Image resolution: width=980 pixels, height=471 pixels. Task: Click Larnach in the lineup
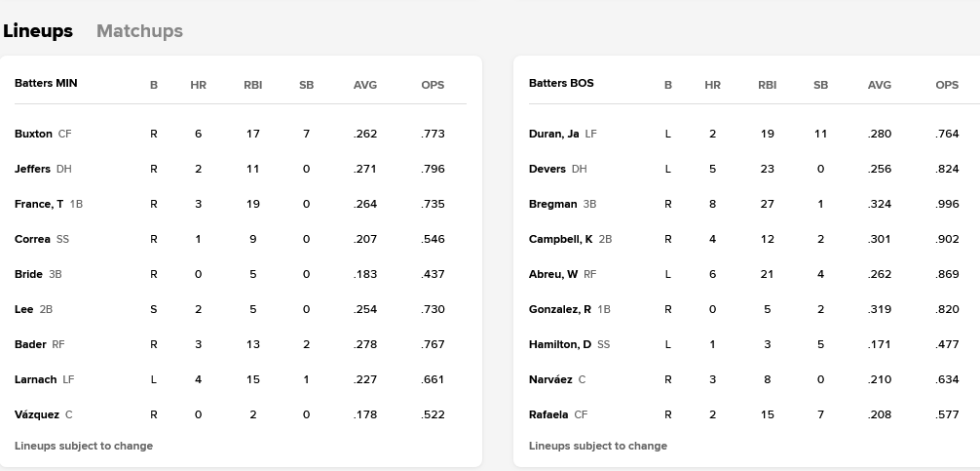pyautogui.click(x=35, y=379)
